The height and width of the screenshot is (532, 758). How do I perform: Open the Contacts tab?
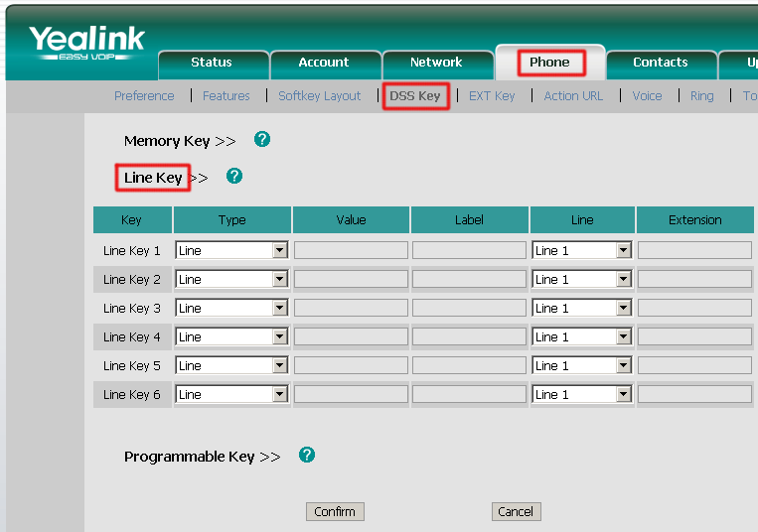pyautogui.click(x=660, y=63)
